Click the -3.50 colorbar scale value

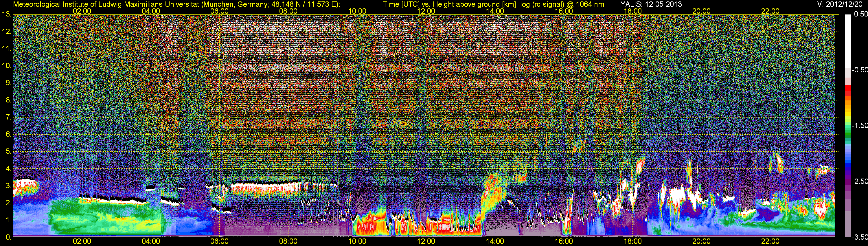860,237
